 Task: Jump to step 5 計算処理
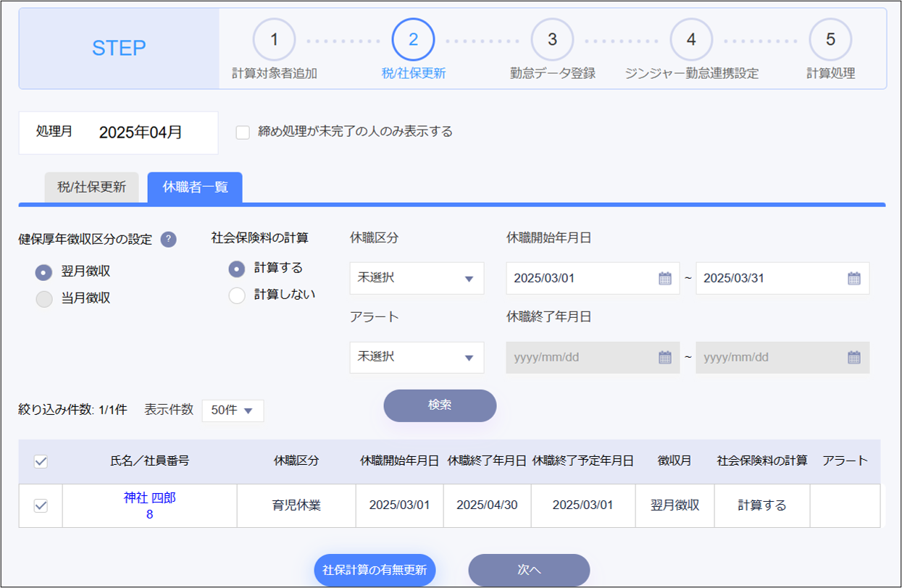830,41
